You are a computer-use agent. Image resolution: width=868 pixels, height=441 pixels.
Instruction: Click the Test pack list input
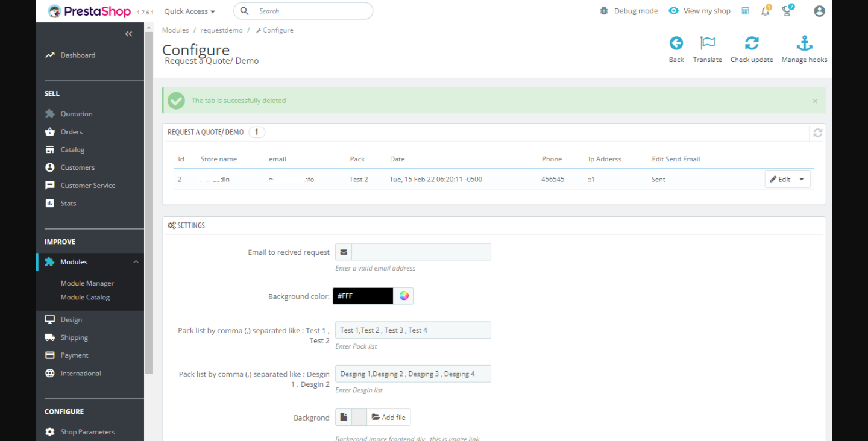[413, 330]
